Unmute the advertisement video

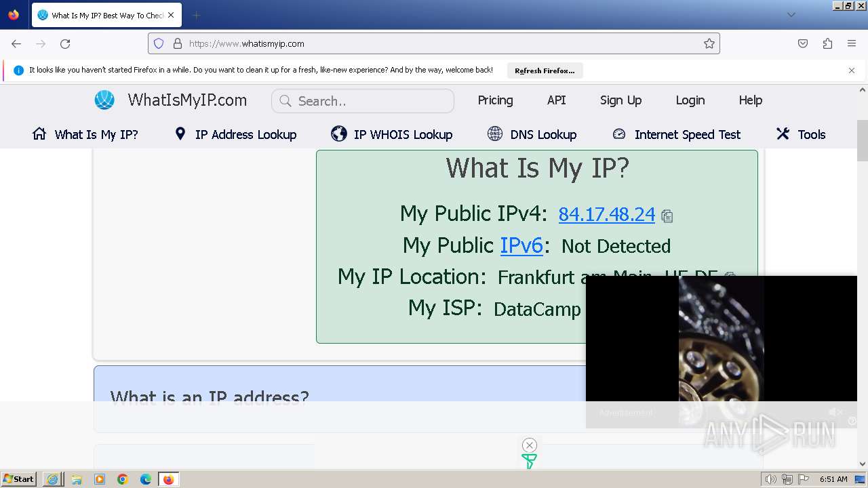click(x=835, y=412)
